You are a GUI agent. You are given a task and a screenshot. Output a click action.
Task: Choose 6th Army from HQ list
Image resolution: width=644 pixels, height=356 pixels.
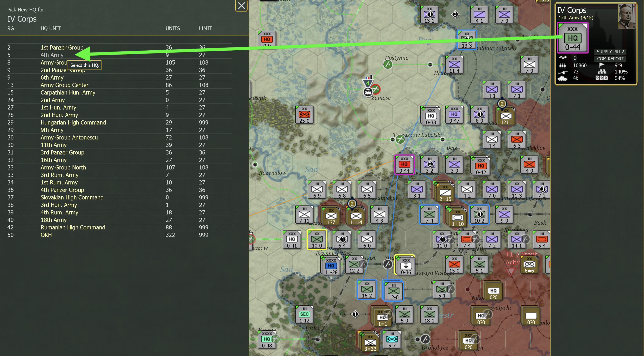120,77
